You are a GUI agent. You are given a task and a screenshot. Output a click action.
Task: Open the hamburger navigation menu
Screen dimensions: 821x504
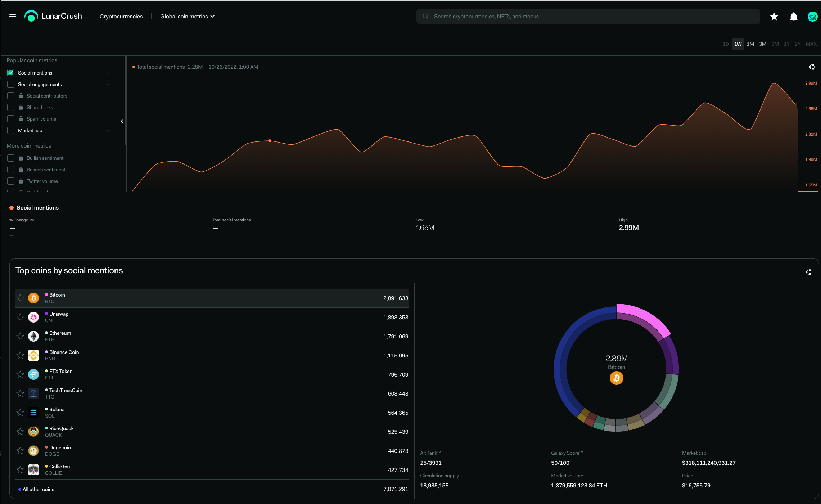(13, 16)
